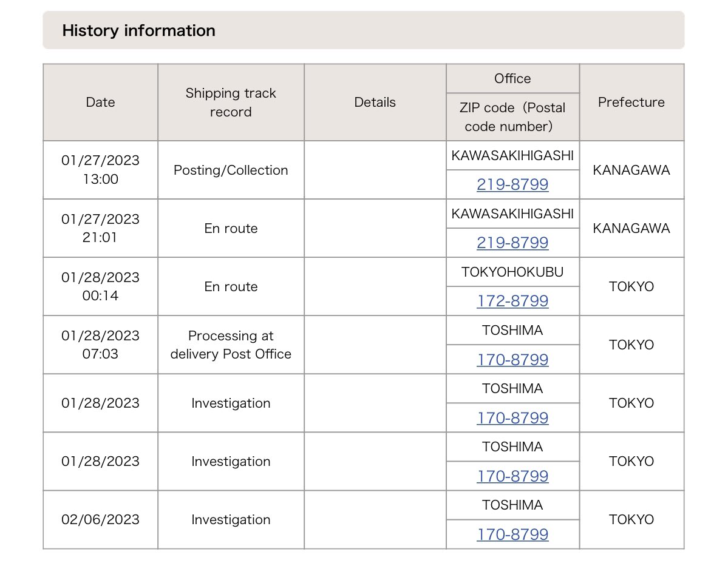Select the Posting/Collection status cell
This screenshot has width=728, height=563.
[x=231, y=170]
